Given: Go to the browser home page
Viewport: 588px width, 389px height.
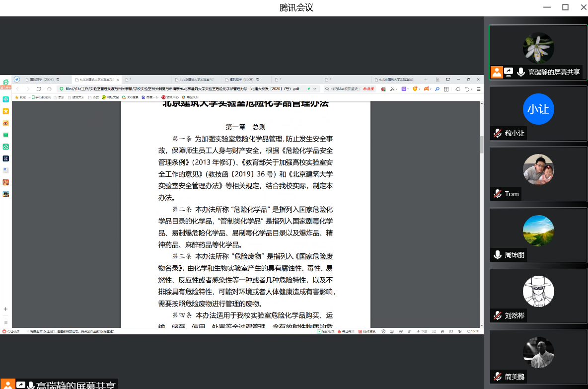Looking at the screenshot, I should [x=49, y=89].
